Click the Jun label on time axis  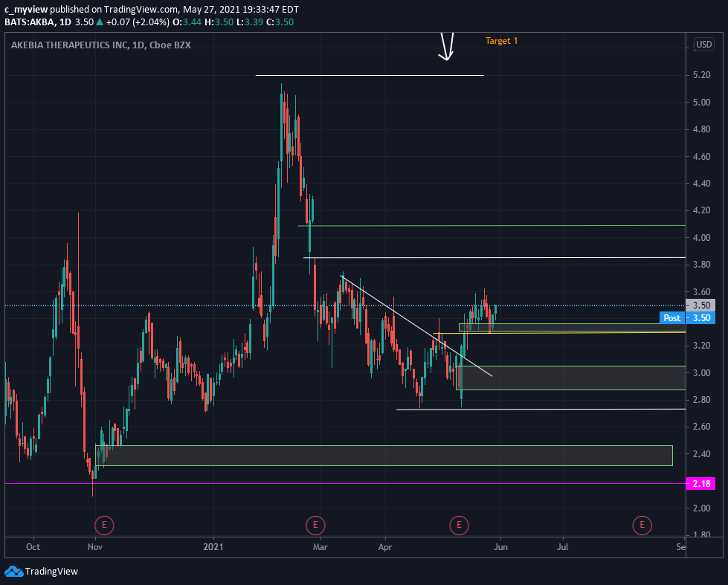click(x=500, y=547)
